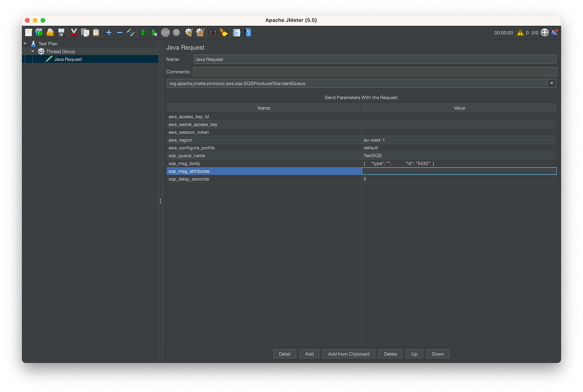Open the Search dialog with the binoculars icon

point(213,32)
